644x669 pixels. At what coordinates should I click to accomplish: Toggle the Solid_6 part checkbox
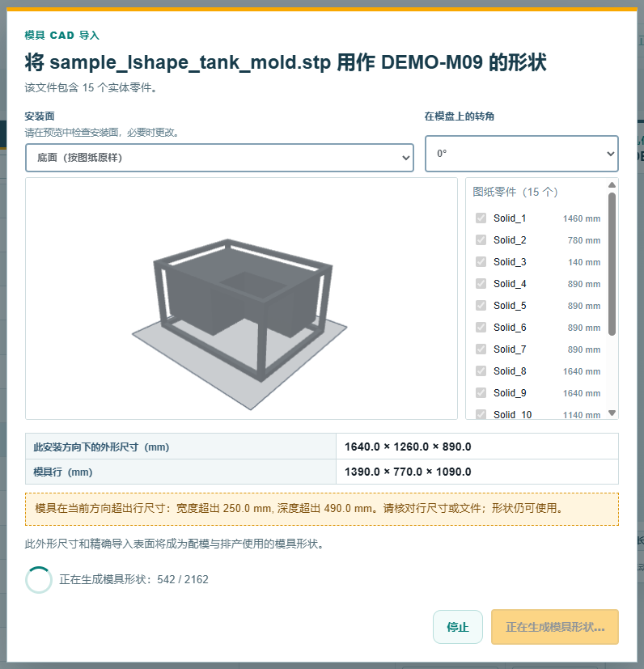coord(481,327)
